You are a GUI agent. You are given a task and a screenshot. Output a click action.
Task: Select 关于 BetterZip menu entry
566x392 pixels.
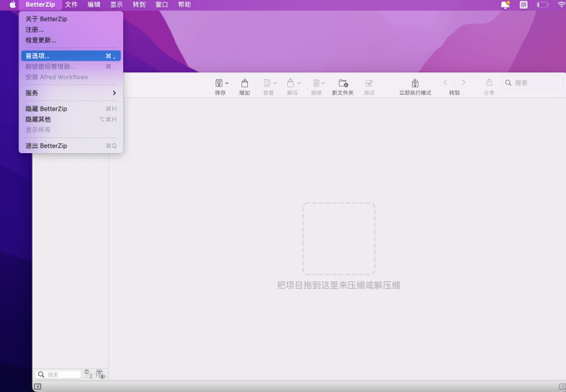(x=71, y=19)
